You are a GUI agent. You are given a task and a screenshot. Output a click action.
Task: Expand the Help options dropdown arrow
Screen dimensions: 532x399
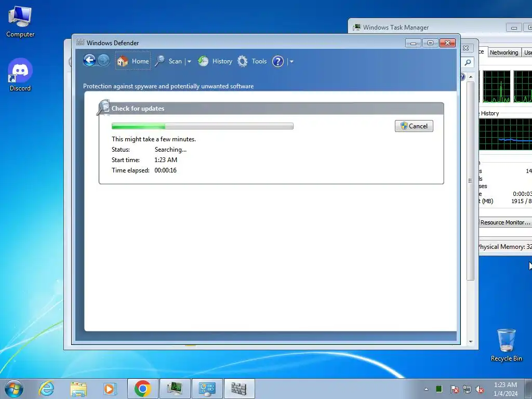pos(291,61)
